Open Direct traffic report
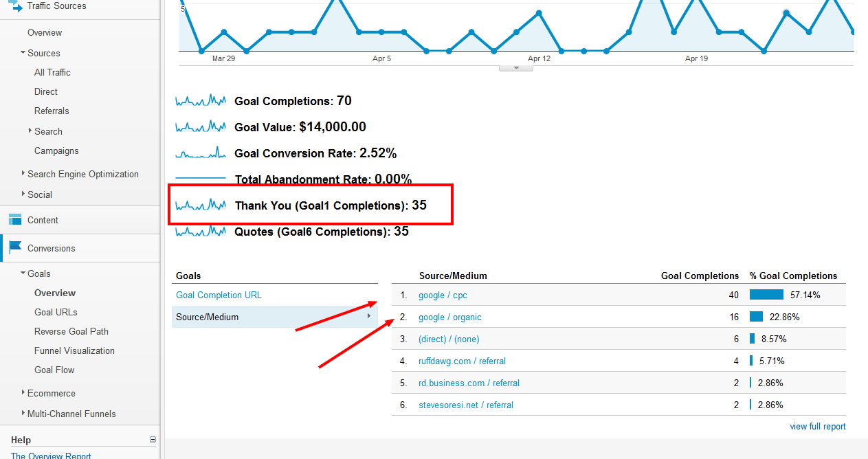 point(46,91)
